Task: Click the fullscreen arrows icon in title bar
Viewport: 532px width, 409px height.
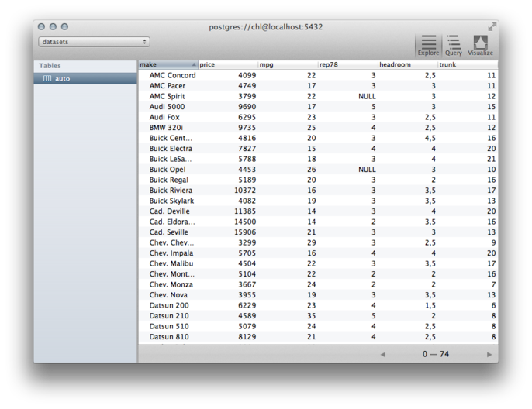Action: [x=492, y=27]
